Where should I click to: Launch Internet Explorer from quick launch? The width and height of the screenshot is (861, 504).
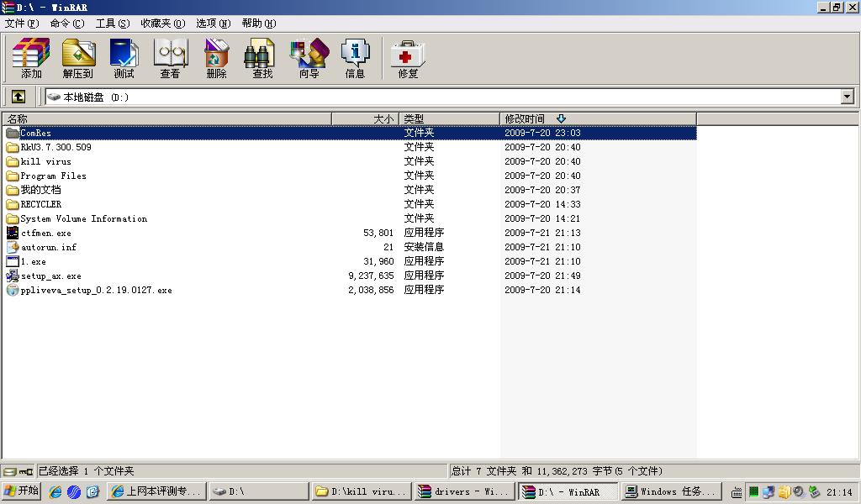pos(55,492)
